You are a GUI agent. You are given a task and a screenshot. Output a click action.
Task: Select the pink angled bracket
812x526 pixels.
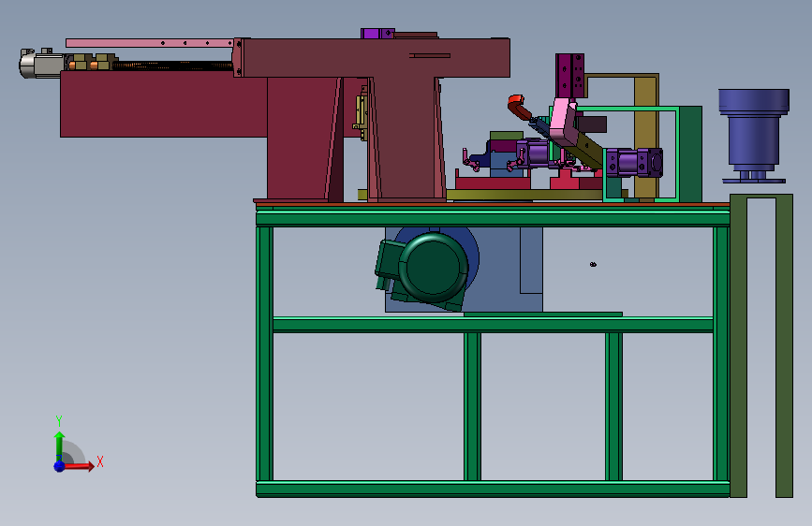563,120
